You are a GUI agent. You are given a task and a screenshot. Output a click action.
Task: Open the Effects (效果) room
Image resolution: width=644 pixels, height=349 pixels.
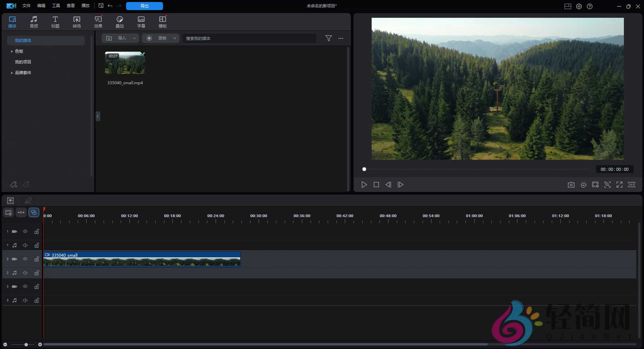(98, 22)
